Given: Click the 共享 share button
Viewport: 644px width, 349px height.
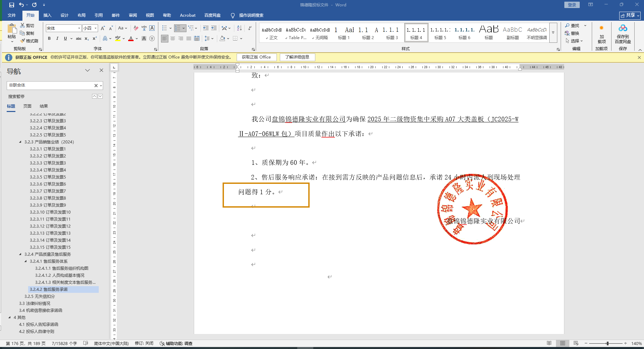Looking at the screenshot, I should pyautogui.click(x=630, y=15).
